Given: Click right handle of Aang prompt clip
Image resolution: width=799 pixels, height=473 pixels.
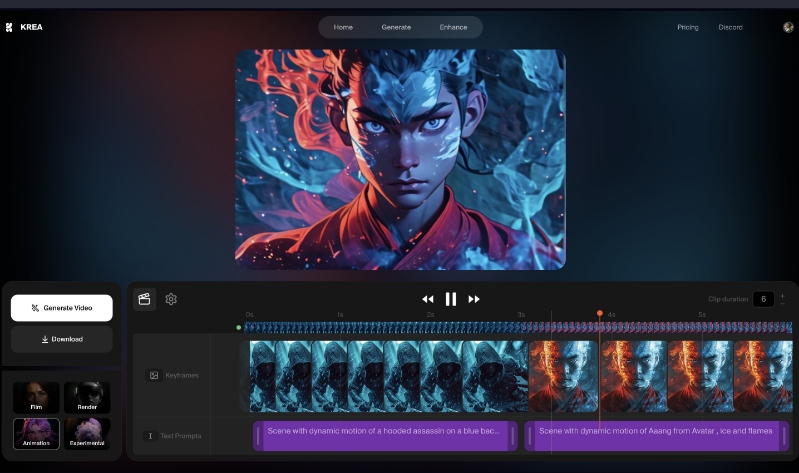Looking at the screenshot, I should pyautogui.click(x=784, y=436).
